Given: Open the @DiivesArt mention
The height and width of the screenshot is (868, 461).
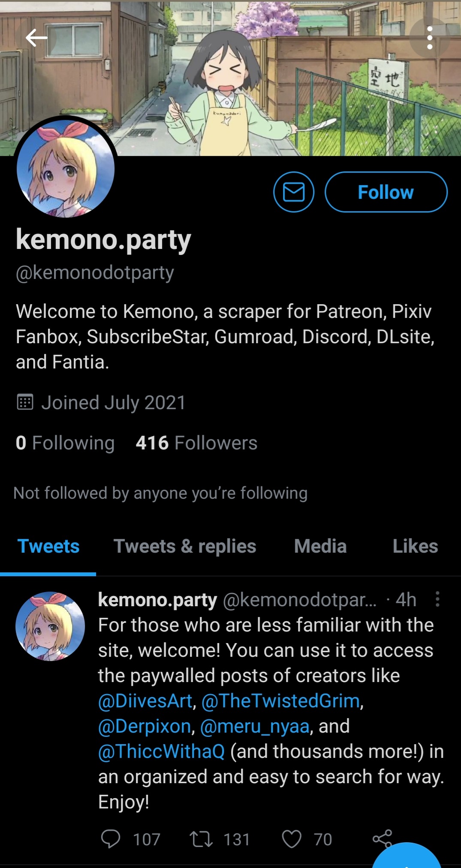Looking at the screenshot, I should [145, 701].
